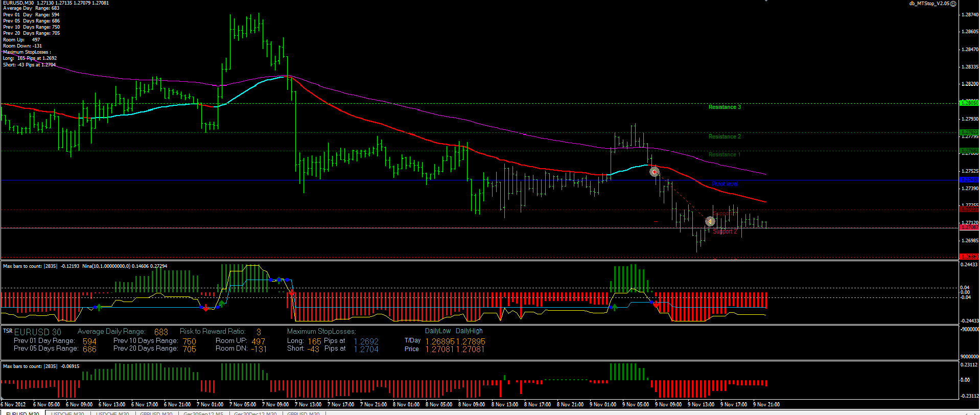Image resolution: width=980 pixels, height=415 pixels.
Task: Select the Support 2 level label
Action: 725,232
